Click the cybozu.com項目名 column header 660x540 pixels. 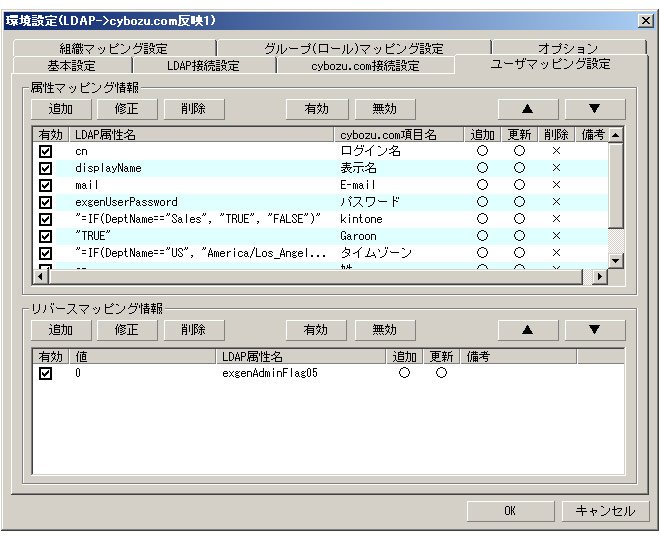tap(399, 135)
